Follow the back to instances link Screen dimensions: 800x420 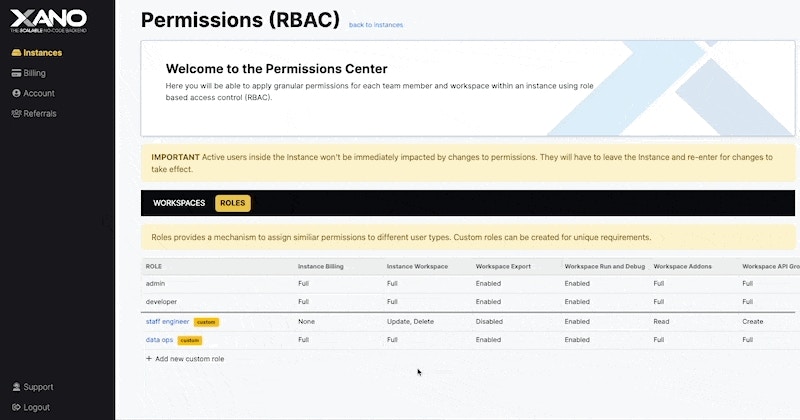pos(376,24)
